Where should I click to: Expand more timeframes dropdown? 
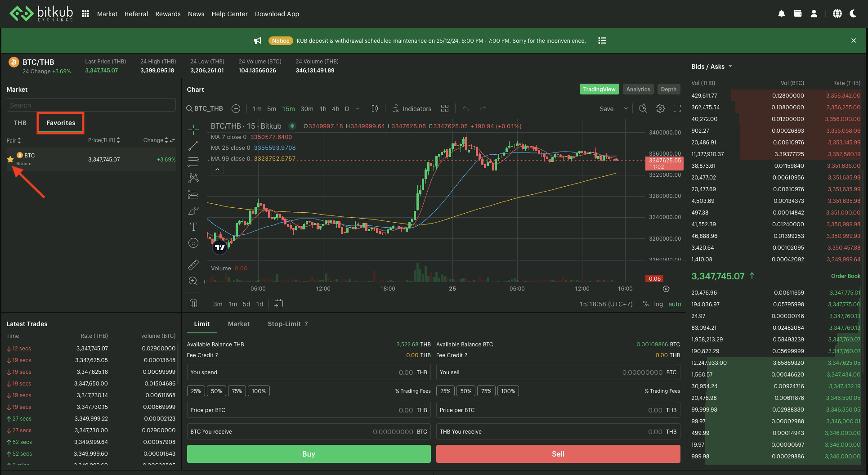358,108
